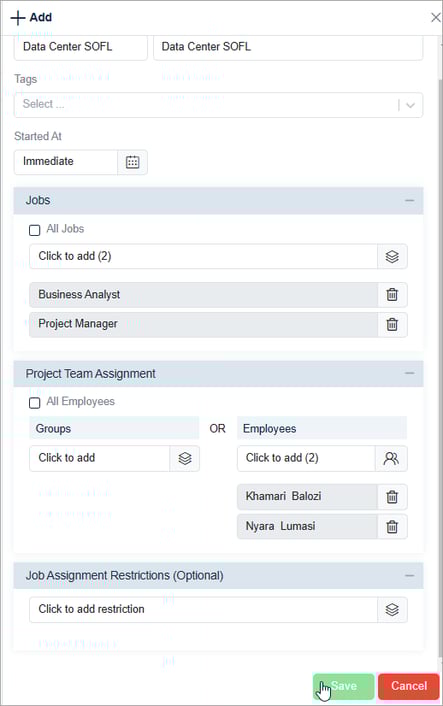Collapse Job Assignment Restrictions section

coord(409,575)
